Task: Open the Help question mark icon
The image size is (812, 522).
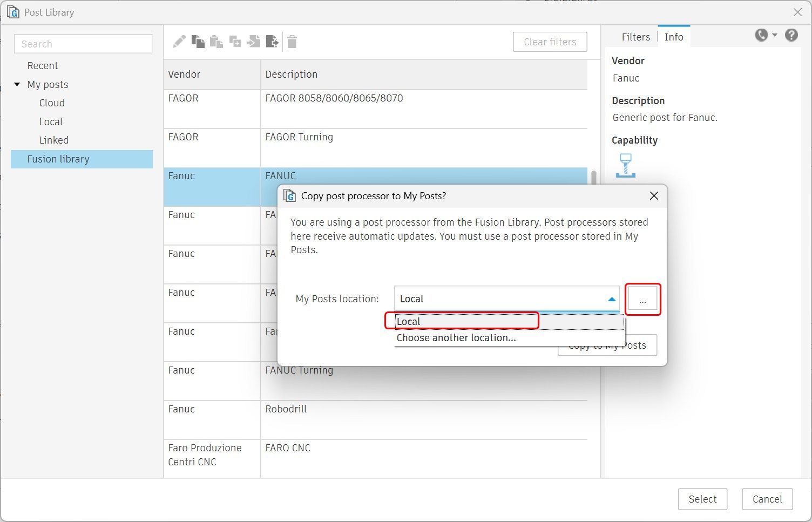Action: pos(791,35)
